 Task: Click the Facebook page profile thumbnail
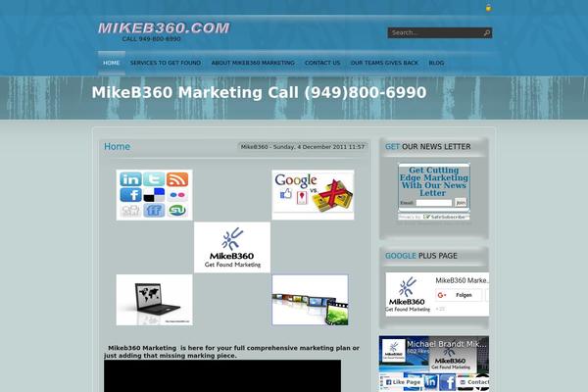click(x=393, y=351)
